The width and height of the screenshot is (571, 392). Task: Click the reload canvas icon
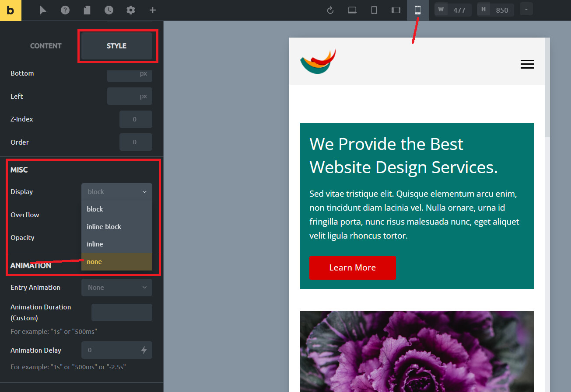pyautogui.click(x=330, y=10)
